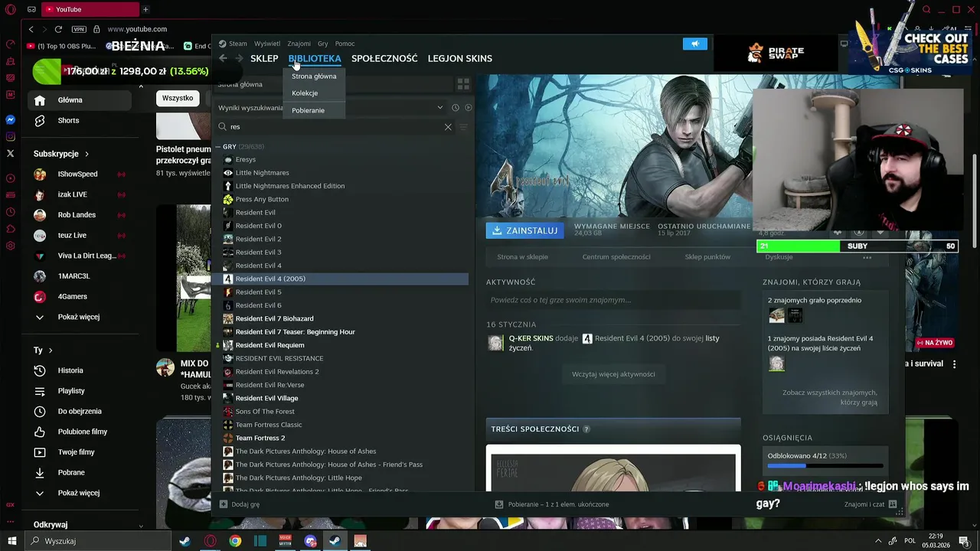This screenshot has height=551, width=980.
Task: Open the Steam announcements megaphone button
Action: pyautogui.click(x=695, y=44)
